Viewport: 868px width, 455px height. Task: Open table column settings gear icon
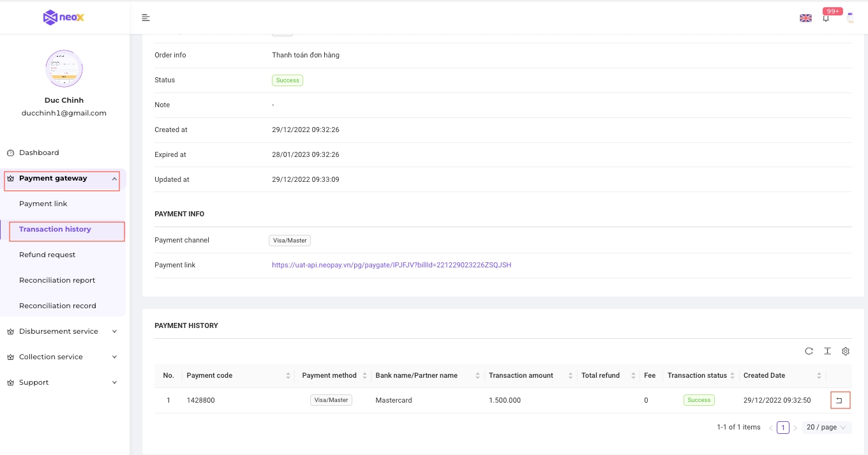pyautogui.click(x=846, y=351)
